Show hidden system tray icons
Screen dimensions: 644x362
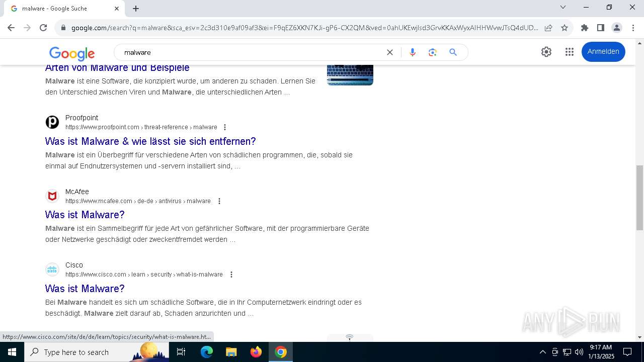point(542,352)
